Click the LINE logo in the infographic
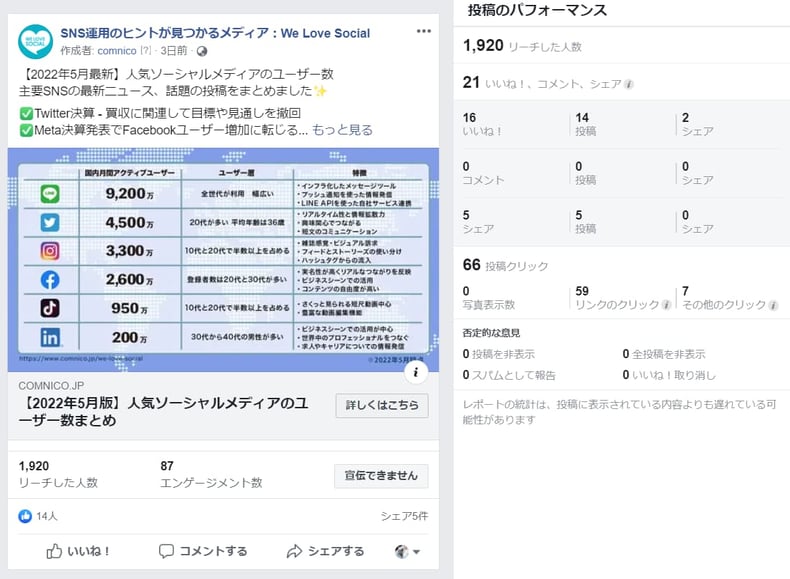The image size is (790, 579). coord(50,194)
